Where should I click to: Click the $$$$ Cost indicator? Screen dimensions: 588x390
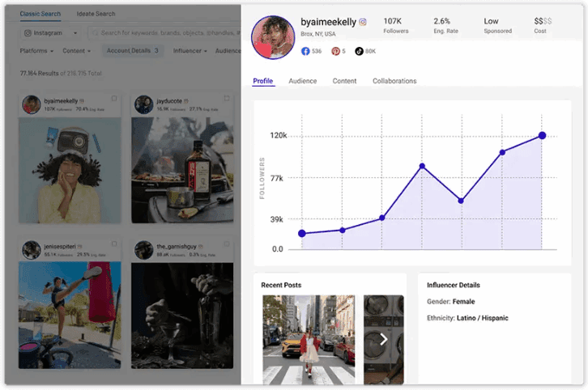[x=543, y=25]
